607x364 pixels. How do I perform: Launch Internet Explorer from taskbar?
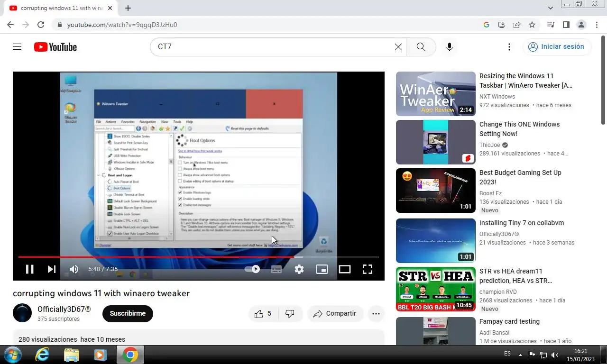pos(42,355)
